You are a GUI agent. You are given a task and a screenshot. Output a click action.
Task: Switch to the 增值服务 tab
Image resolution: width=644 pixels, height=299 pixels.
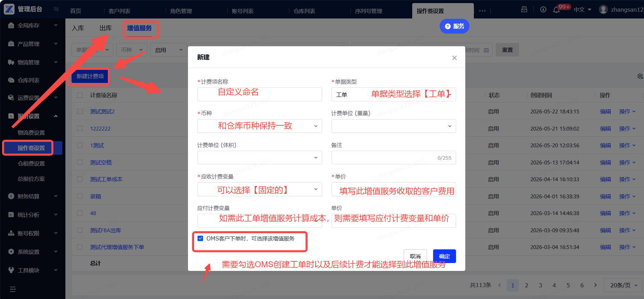click(139, 28)
